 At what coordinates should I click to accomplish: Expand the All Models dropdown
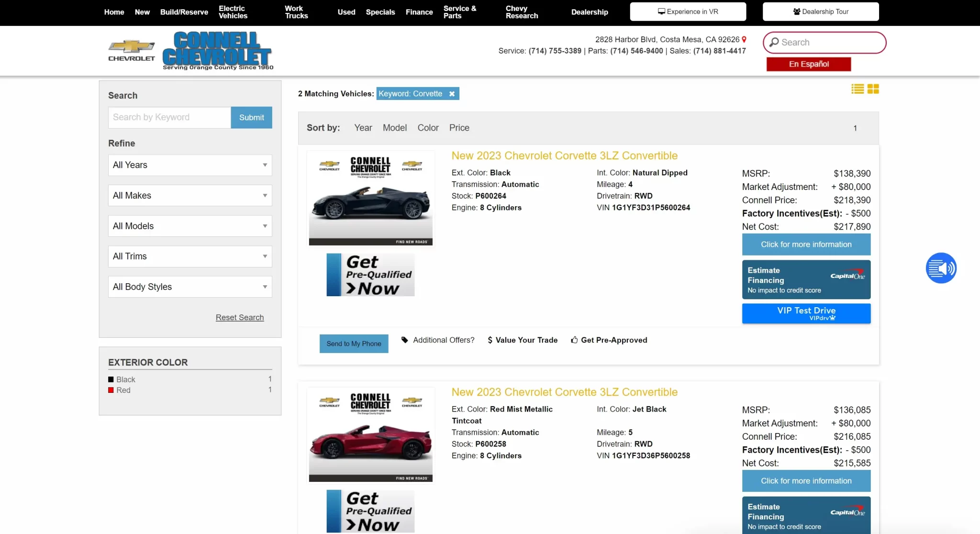190,226
